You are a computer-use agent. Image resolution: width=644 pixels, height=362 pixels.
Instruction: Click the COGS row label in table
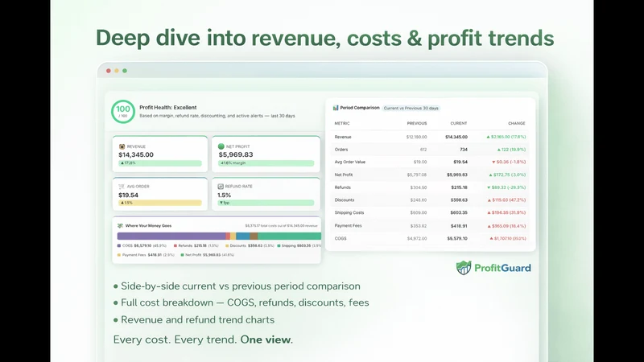point(341,238)
